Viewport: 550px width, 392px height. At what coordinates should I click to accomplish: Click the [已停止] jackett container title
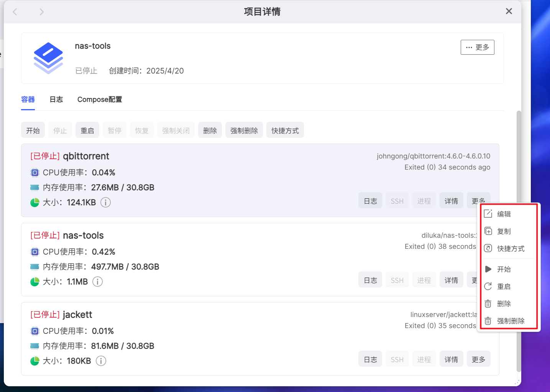click(61, 315)
